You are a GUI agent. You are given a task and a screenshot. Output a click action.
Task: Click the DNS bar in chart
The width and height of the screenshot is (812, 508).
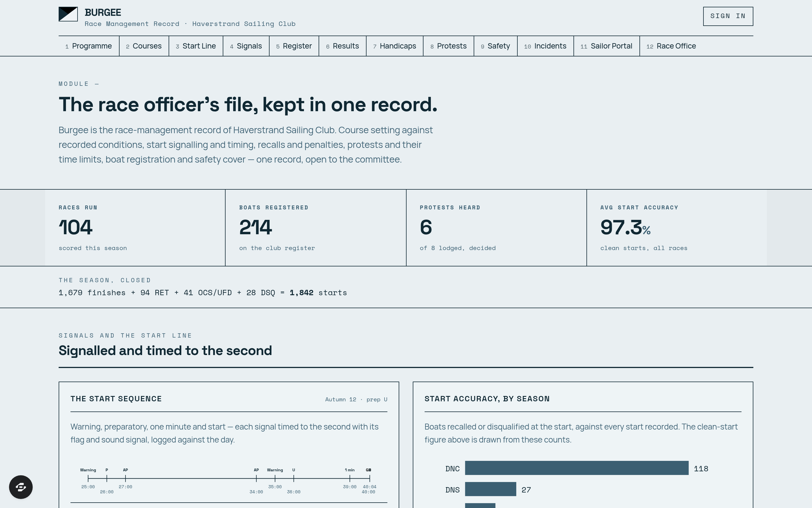(491, 489)
